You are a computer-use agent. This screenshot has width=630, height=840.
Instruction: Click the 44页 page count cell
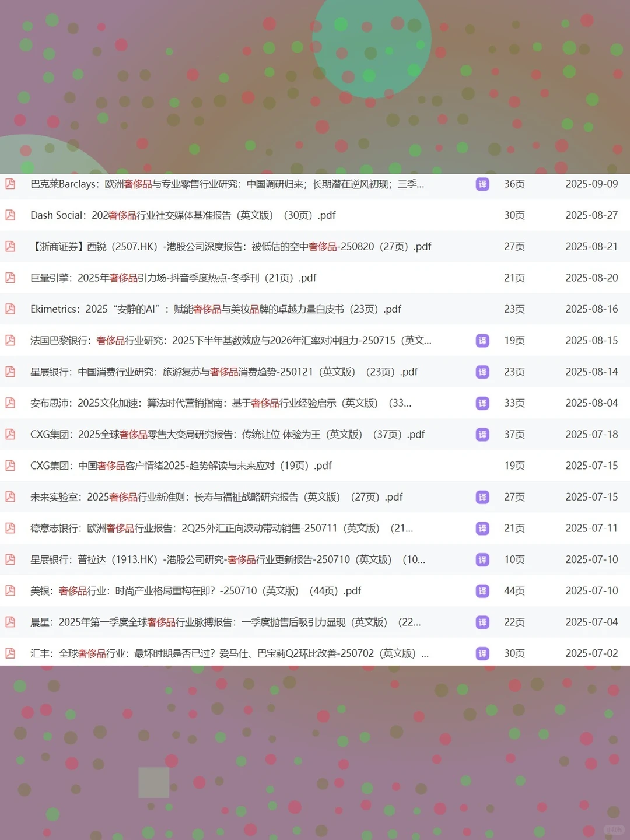pyautogui.click(x=514, y=591)
